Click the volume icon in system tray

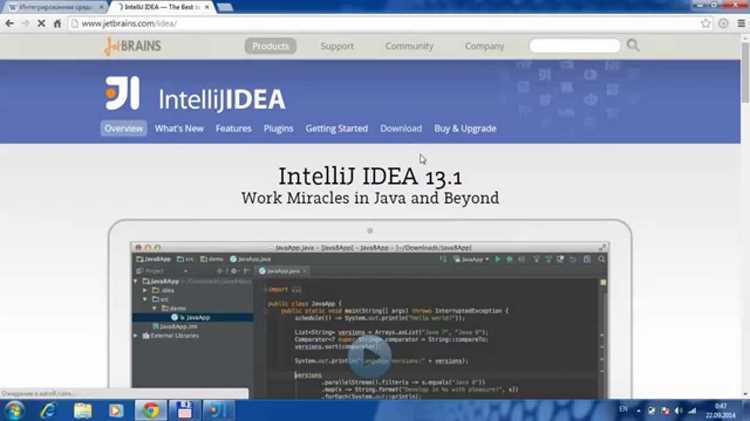tap(678, 410)
